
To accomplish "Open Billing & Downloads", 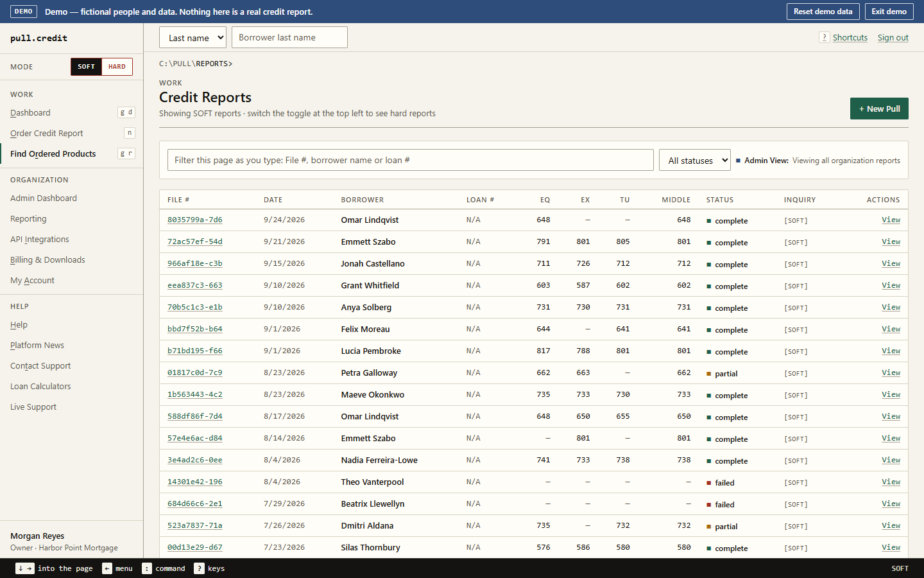I will pyautogui.click(x=47, y=259).
